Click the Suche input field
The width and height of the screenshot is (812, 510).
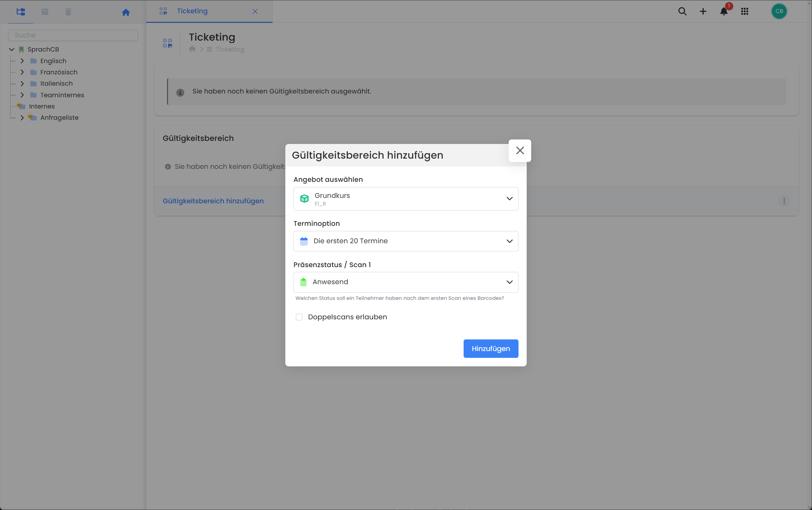(x=73, y=35)
